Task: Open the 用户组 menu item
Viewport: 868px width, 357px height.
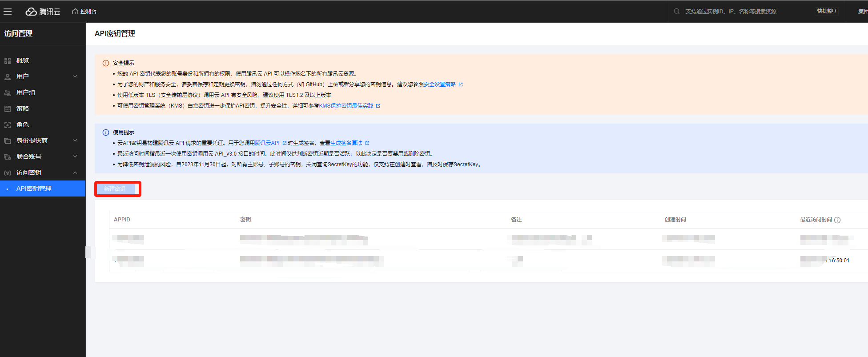Action: (x=26, y=92)
